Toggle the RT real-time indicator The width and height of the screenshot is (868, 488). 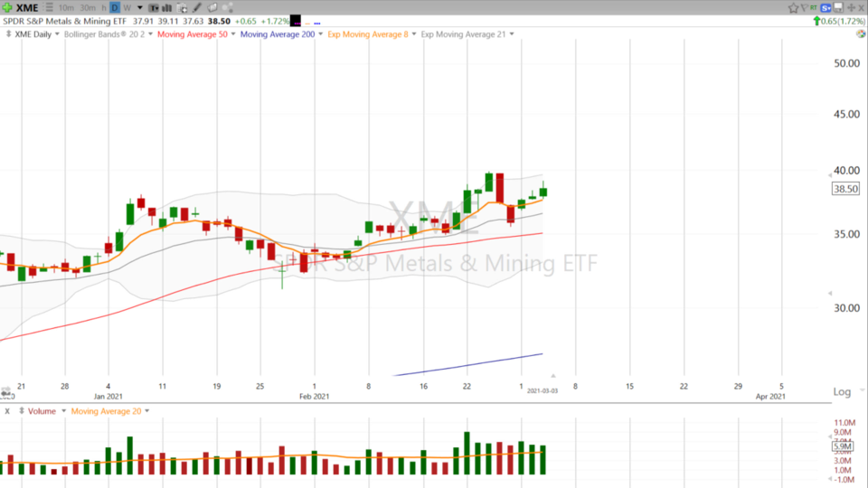coord(813,7)
